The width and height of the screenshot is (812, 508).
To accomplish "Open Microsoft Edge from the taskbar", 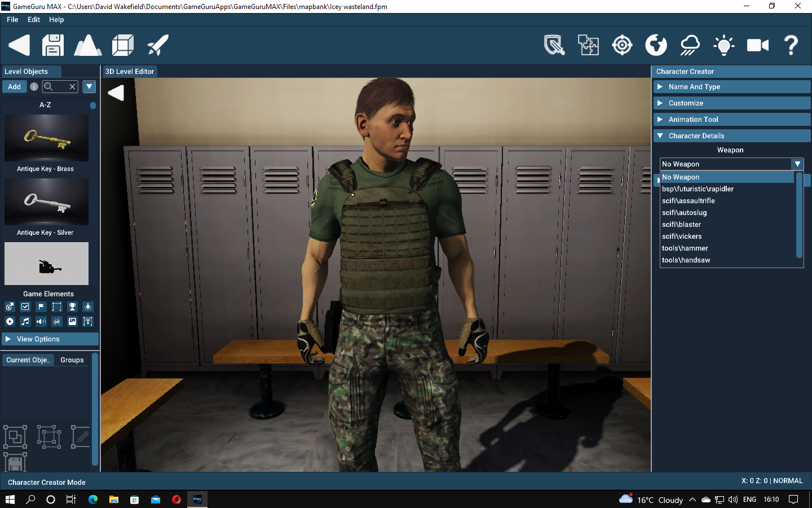I will tap(92, 500).
